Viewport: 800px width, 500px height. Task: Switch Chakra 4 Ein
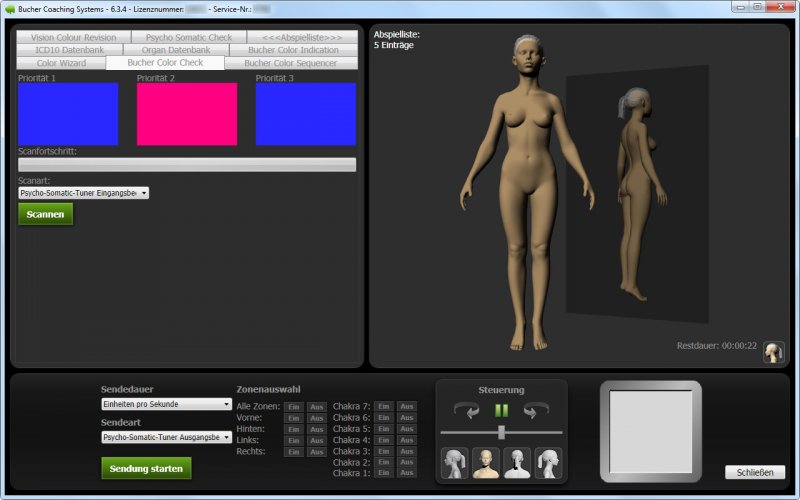pyautogui.click(x=384, y=440)
